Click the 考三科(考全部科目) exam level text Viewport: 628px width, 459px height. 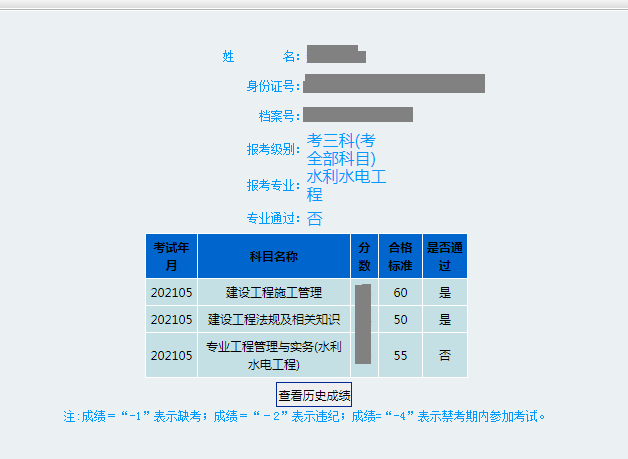point(341,149)
